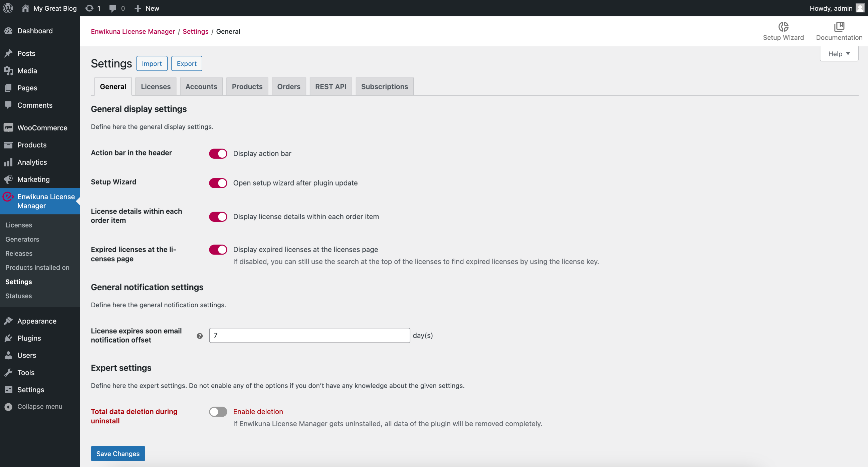Click the notification offset days input field
868x467 pixels.
click(x=309, y=335)
